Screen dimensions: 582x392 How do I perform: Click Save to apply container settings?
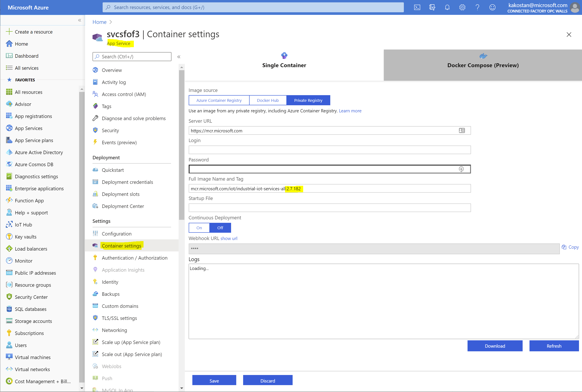tap(214, 380)
